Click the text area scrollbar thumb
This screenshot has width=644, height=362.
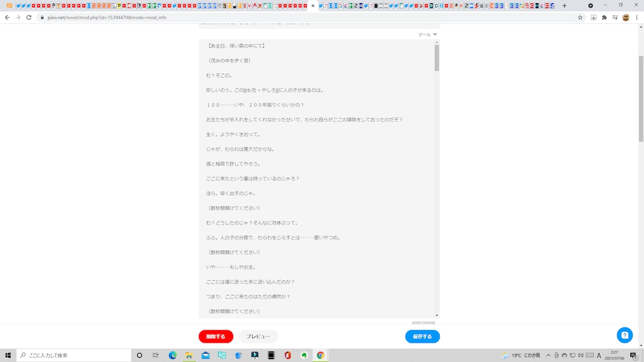437,58
